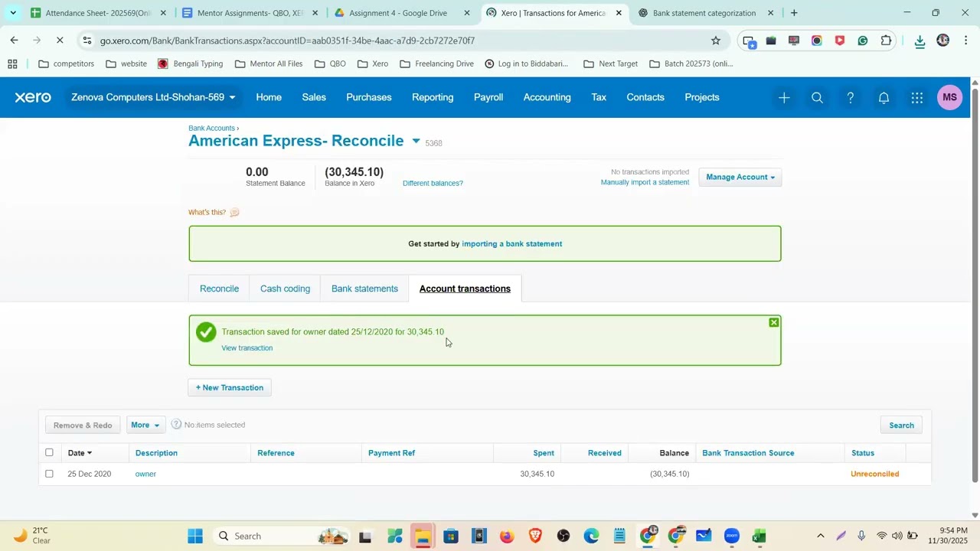The image size is (980, 551).
Task: Open Xero search magnifier icon
Action: coord(817,98)
